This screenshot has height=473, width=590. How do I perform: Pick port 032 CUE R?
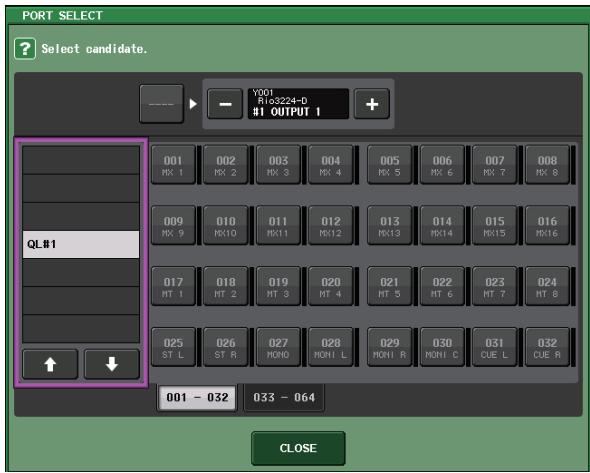(x=547, y=347)
